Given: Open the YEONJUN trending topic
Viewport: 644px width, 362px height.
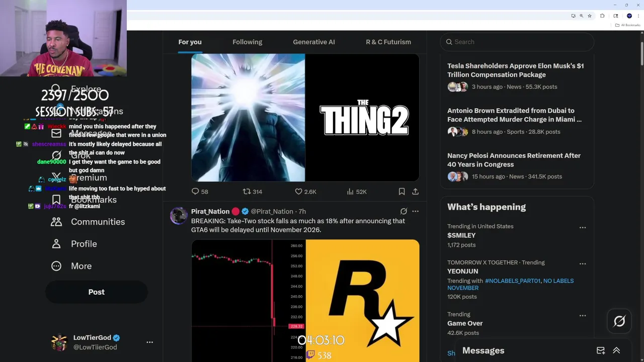Looking at the screenshot, I should 462,271.
